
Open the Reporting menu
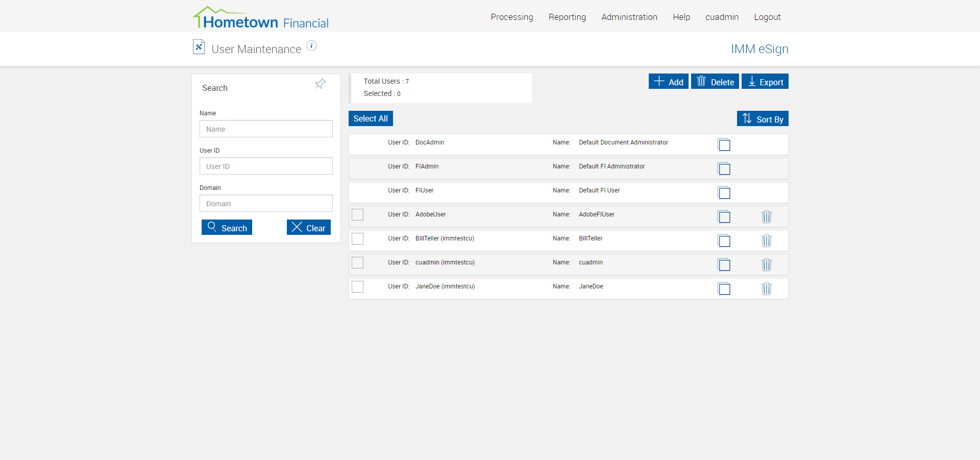[567, 17]
